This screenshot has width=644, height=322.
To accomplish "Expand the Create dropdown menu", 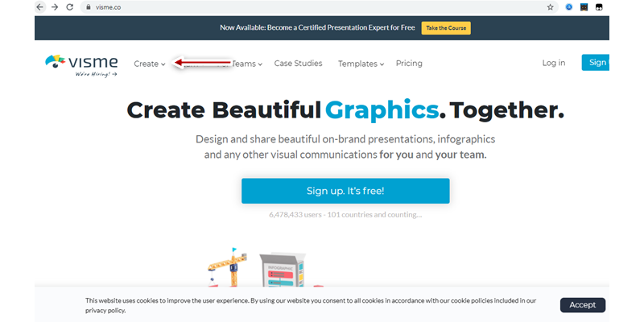I will (149, 64).
